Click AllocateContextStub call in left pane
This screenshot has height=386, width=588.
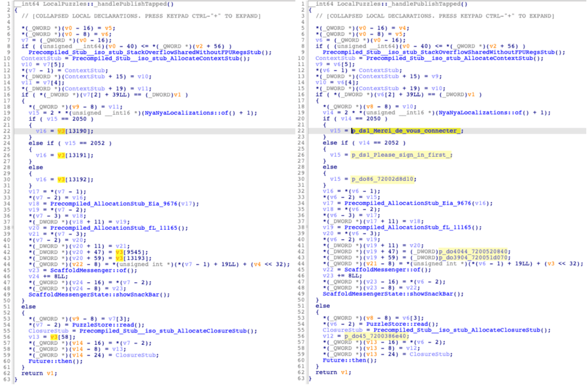tap(161, 59)
